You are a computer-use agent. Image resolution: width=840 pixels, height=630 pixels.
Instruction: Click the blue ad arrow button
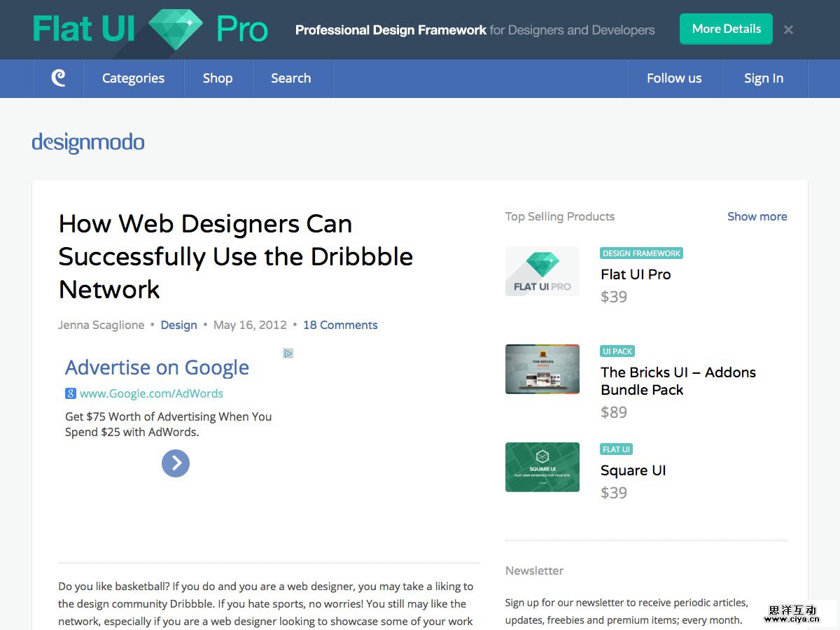tap(176, 463)
